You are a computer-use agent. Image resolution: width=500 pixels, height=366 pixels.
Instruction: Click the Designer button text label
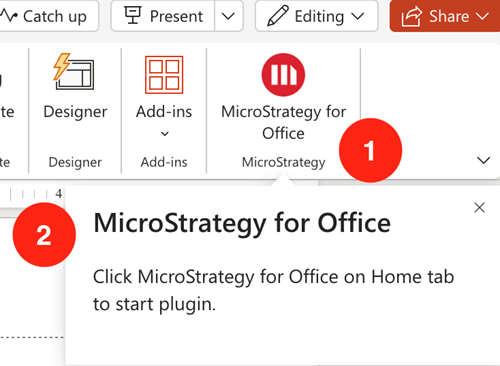pyautogui.click(x=75, y=112)
